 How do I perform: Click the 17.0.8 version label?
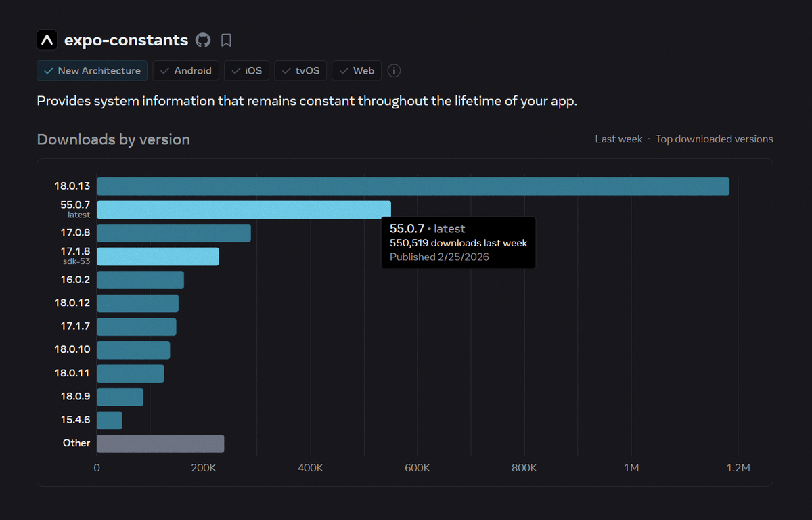click(75, 233)
